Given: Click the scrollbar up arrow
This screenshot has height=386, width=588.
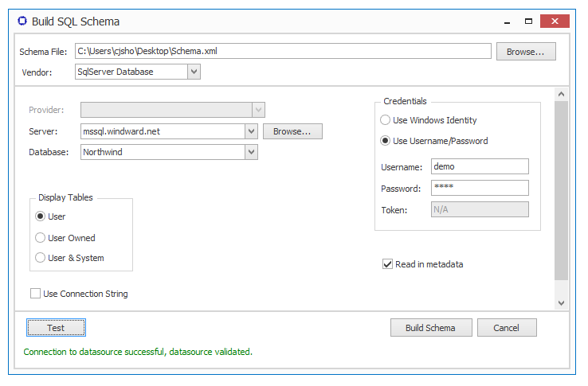Looking at the screenshot, I should tap(561, 94).
